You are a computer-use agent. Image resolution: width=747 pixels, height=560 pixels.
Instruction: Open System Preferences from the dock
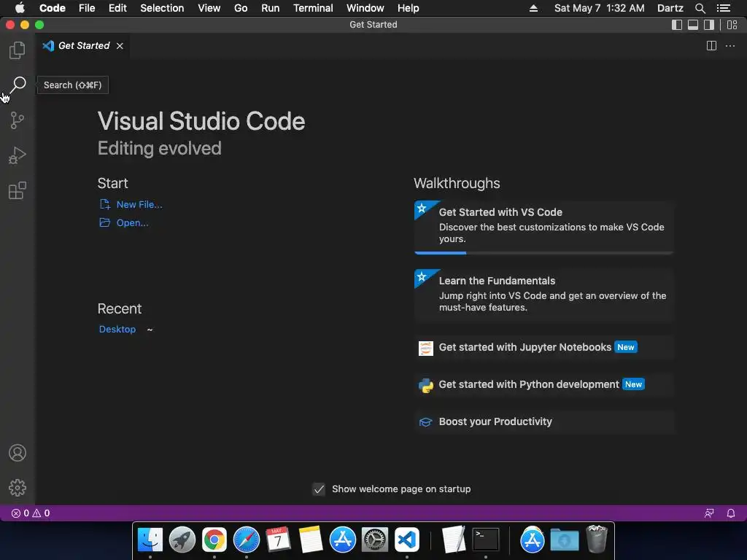click(374, 540)
